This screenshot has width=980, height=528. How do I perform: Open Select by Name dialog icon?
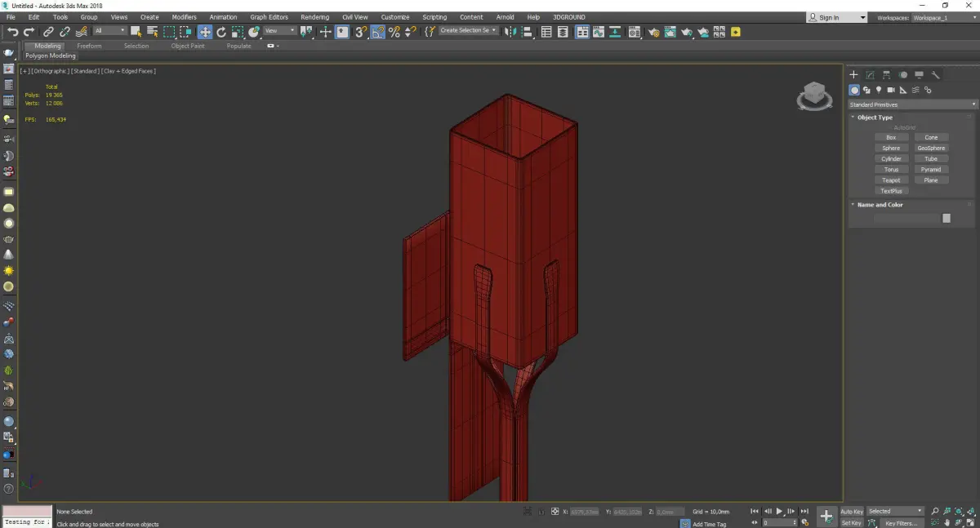[152, 32]
